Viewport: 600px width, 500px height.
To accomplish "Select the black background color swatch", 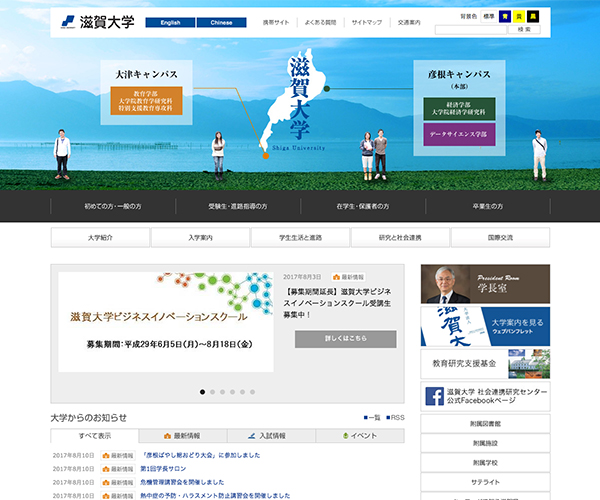I will (x=533, y=16).
